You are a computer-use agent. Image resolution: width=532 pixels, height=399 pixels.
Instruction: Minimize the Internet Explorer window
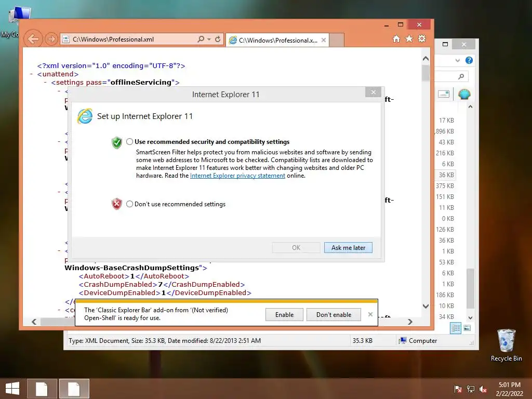pyautogui.click(x=387, y=25)
